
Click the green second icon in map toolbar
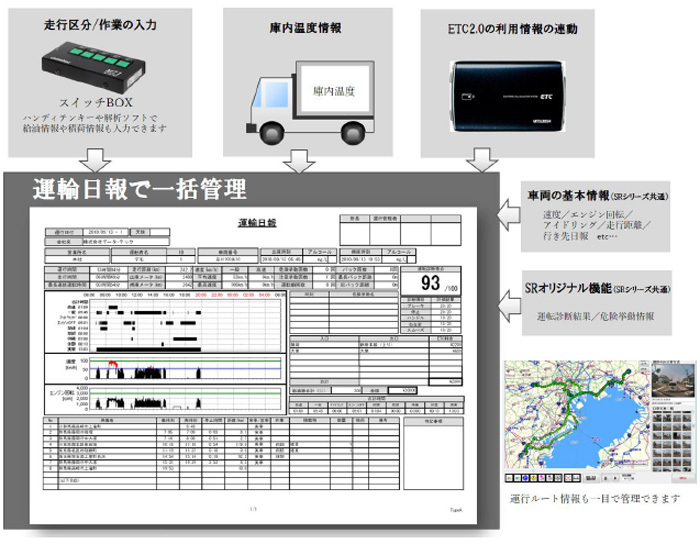(517, 478)
